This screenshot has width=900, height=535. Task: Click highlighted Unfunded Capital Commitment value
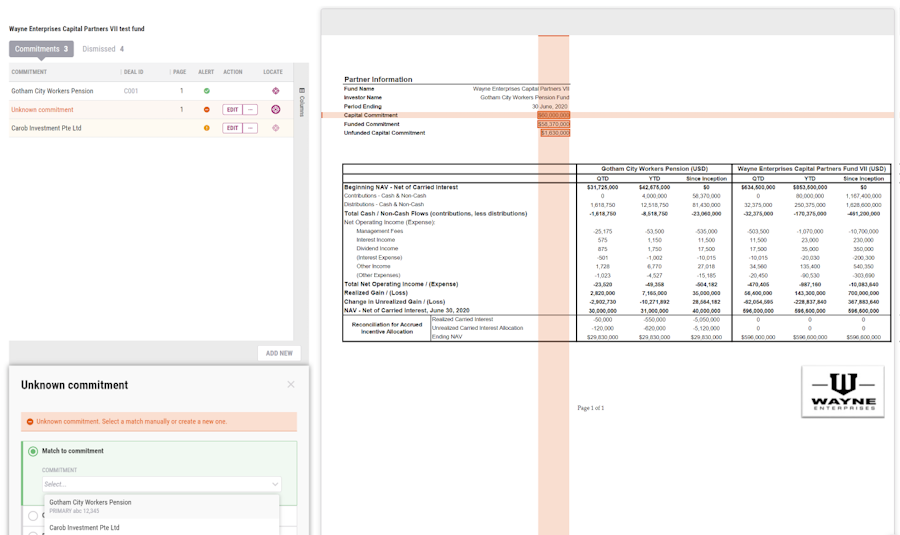click(555, 133)
